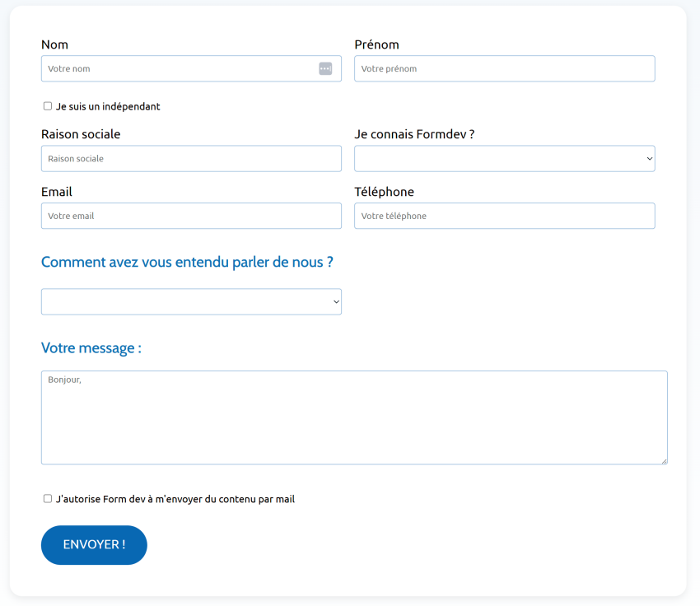Screen dimensions: 700x606
Task: Click the autofill icon in the Nom field
Action: click(325, 68)
